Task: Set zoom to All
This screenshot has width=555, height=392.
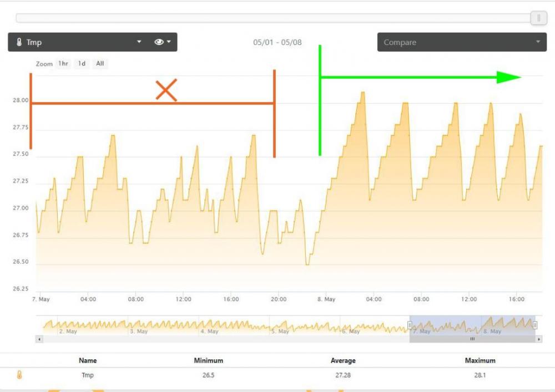Action: click(100, 64)
